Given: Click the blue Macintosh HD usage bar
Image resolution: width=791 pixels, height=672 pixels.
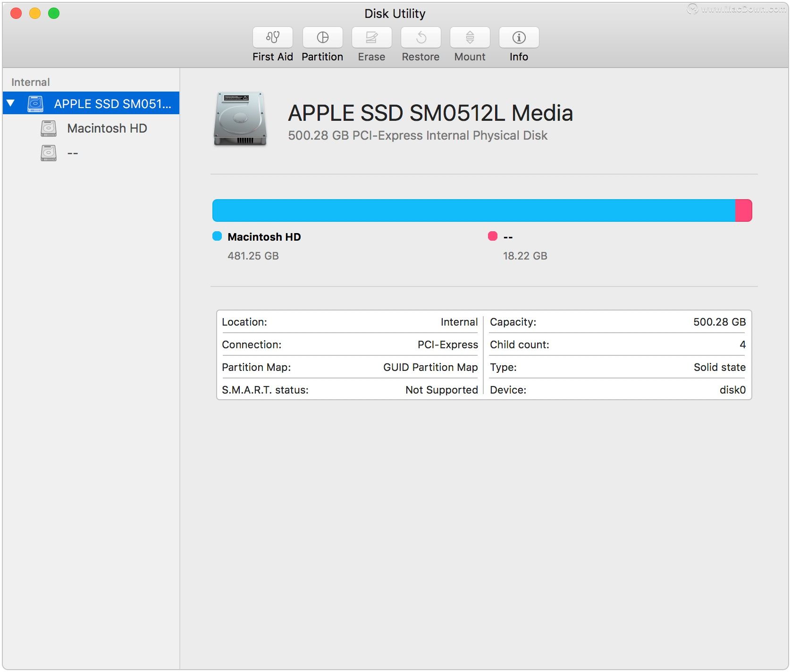Looking at the screenshot, I should click(x=474, y=210).
